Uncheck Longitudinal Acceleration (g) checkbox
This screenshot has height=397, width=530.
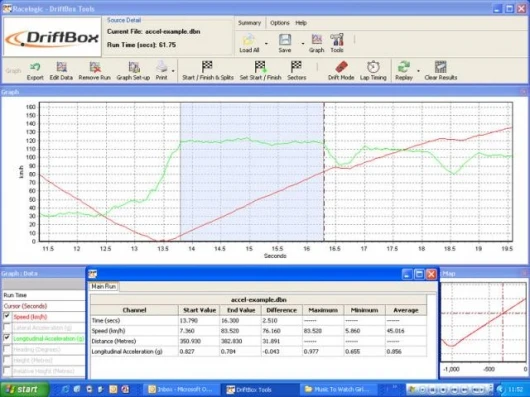(x=6, y=338)
